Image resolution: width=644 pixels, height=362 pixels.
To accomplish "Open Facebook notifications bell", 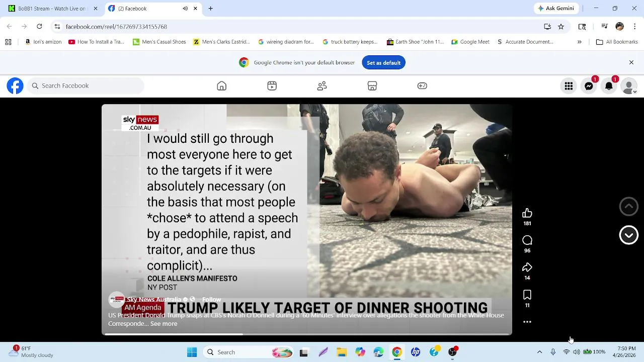I will coord(609,86).
